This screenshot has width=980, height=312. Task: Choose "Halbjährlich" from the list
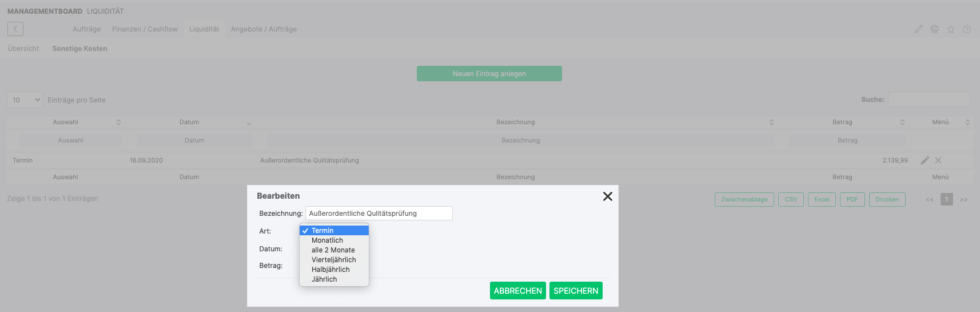click(x=330, y=270)
